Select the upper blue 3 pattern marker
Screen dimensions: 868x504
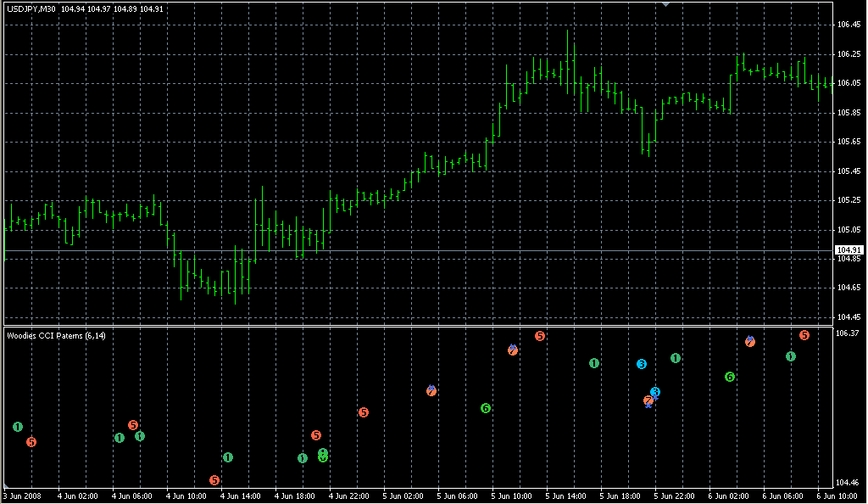coord(642,364)
